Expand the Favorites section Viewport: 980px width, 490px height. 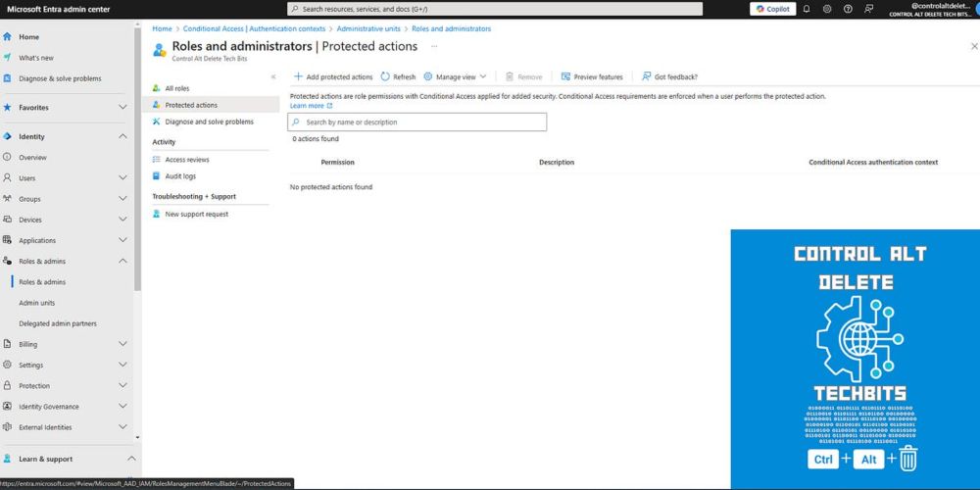[122, 108]
